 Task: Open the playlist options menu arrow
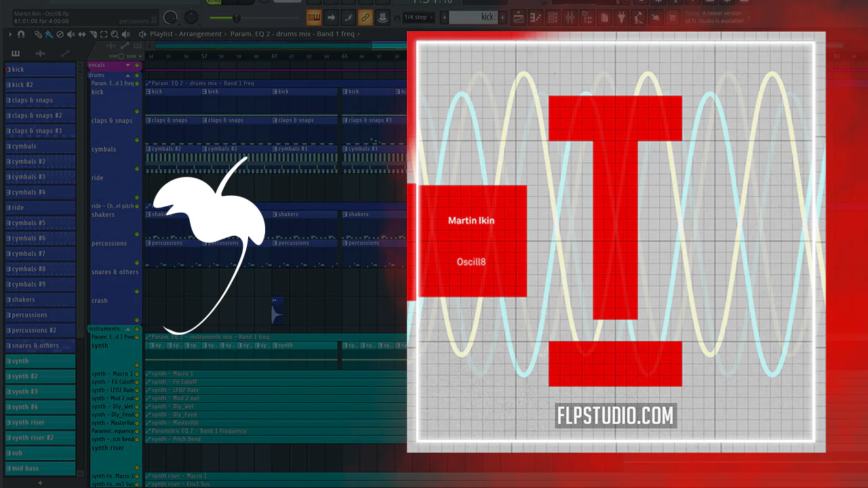tap(12, 34)
